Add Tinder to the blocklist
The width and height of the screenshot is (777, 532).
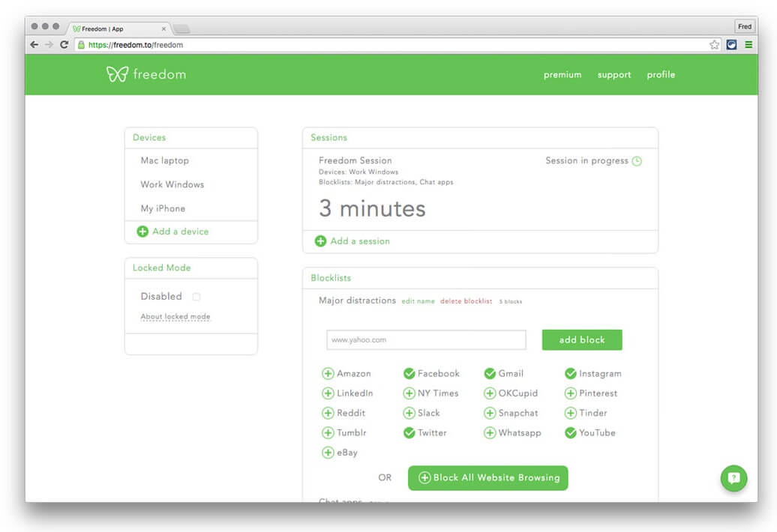[570, 413]
